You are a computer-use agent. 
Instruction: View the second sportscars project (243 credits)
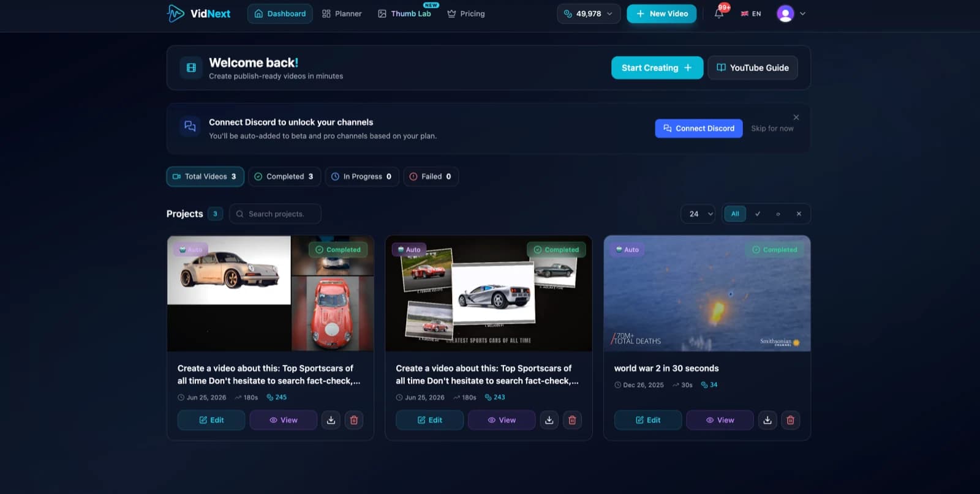(502, 420)
